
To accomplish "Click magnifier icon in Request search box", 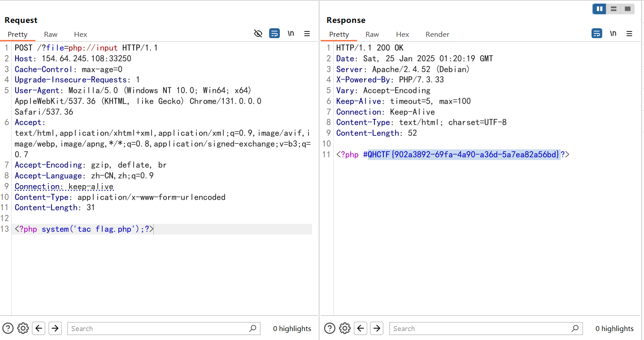I will (253, 328).
